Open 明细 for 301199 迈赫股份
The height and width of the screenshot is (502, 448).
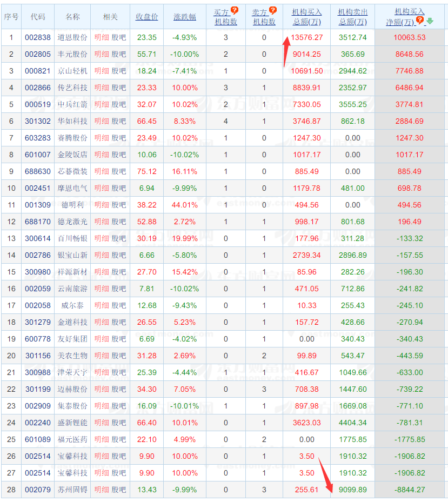(x=102, y=389)
